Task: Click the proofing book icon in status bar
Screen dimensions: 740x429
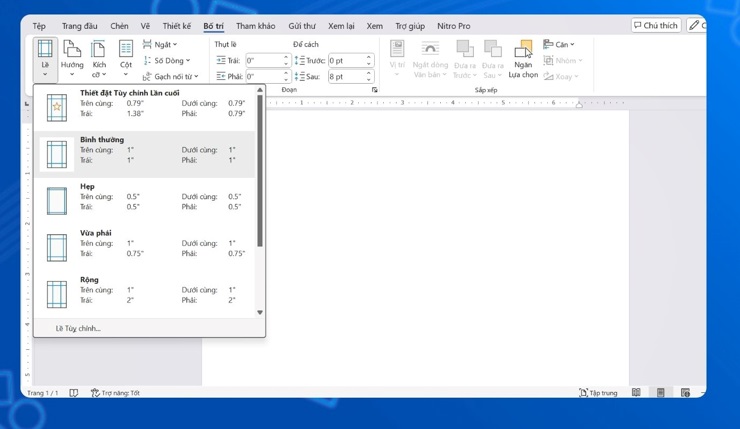Action: [74, 393]
